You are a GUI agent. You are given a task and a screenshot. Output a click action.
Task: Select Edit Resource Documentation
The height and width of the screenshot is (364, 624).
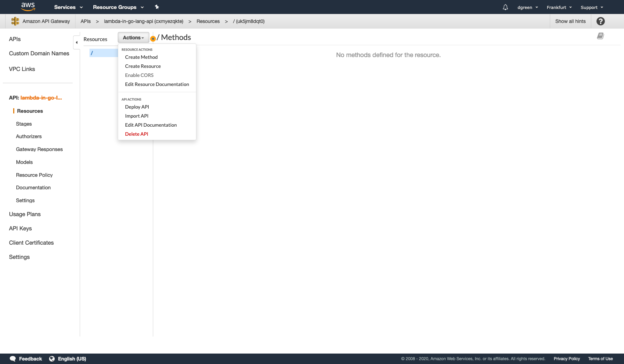157,84
